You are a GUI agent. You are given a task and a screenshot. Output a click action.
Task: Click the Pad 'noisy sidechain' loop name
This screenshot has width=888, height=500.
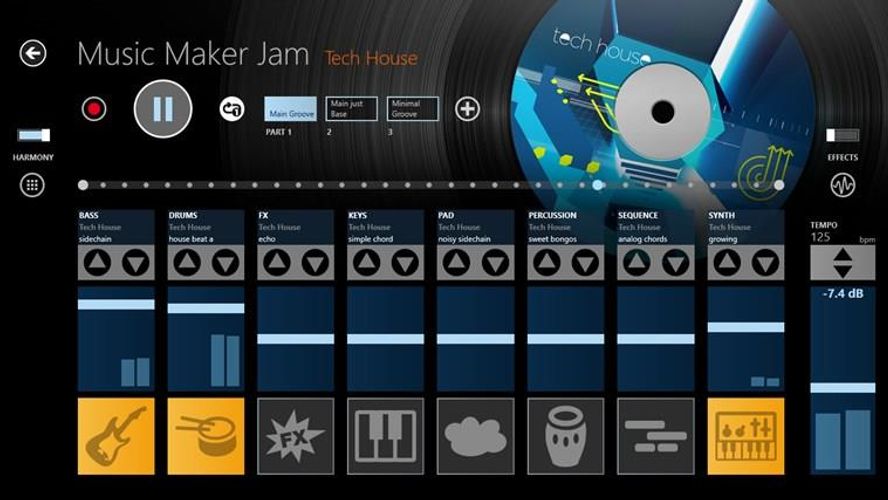(464, 239)
